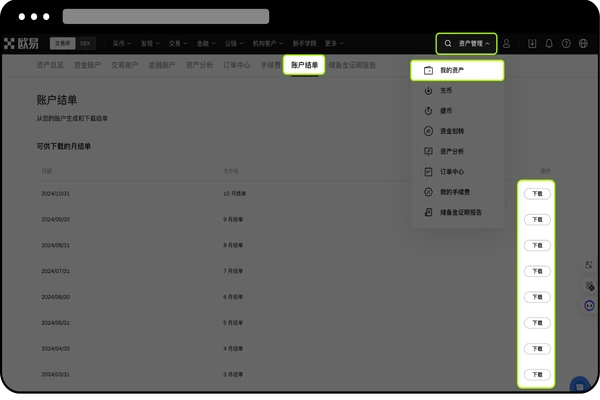The height and width of the screenshot is (400, 600).
Task: Open the language globe icon
Action: 583,44
